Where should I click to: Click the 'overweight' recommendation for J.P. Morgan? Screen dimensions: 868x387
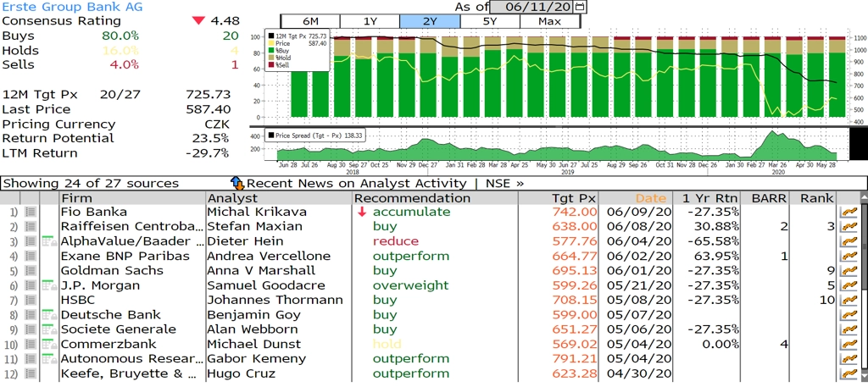pos(411,285)
